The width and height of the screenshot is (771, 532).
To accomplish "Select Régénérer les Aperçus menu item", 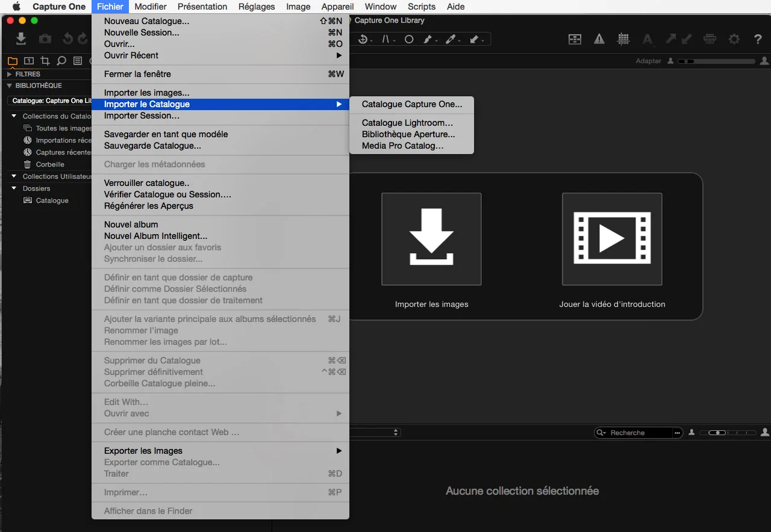I will (220, 206).
